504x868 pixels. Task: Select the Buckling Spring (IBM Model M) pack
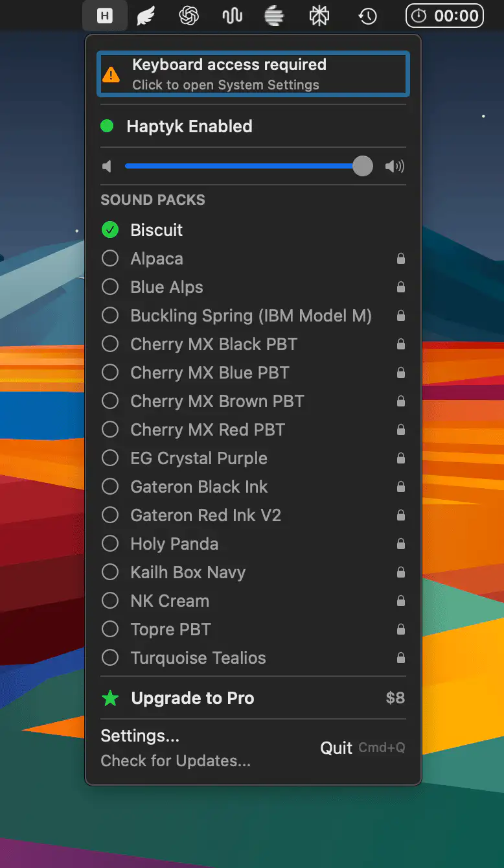[x=251, y=316]
